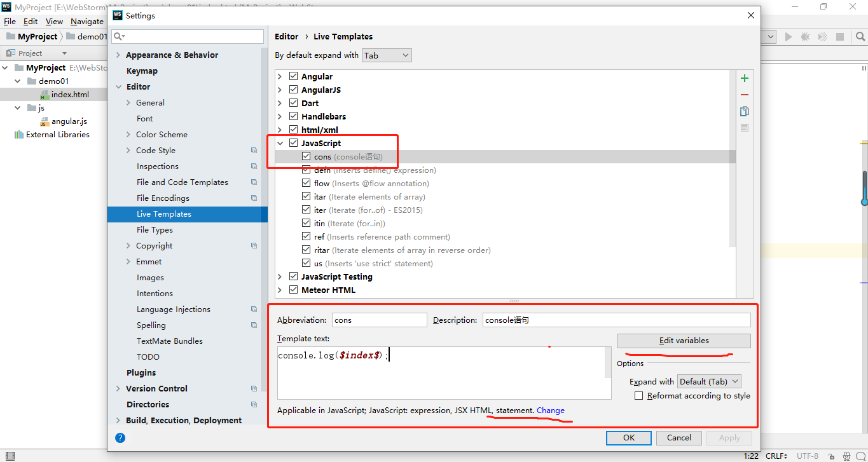This screenshot has width=868, height=462.
Task: Uncheck the iter template checkbox
Action: pyautogui.click(x=307, y=210)
